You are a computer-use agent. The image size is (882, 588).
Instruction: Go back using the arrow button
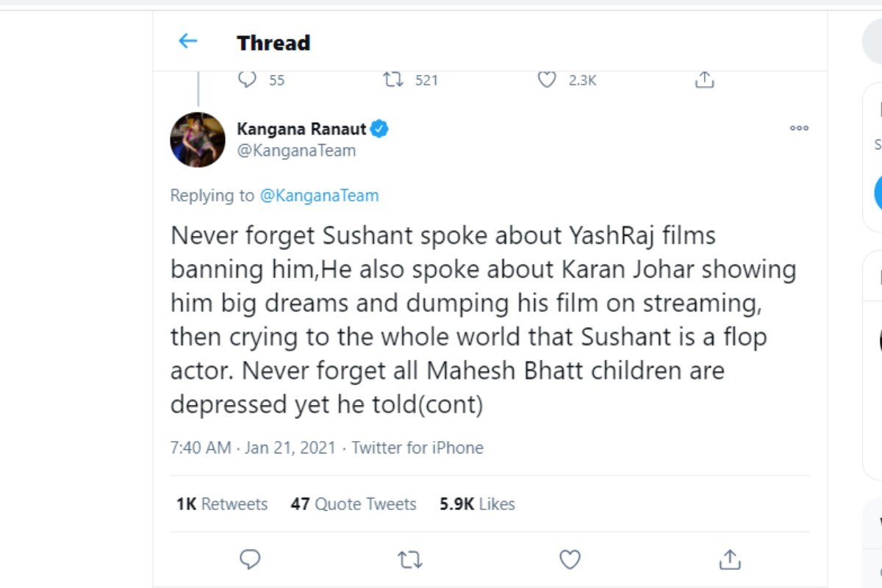[x=187, y=42]
